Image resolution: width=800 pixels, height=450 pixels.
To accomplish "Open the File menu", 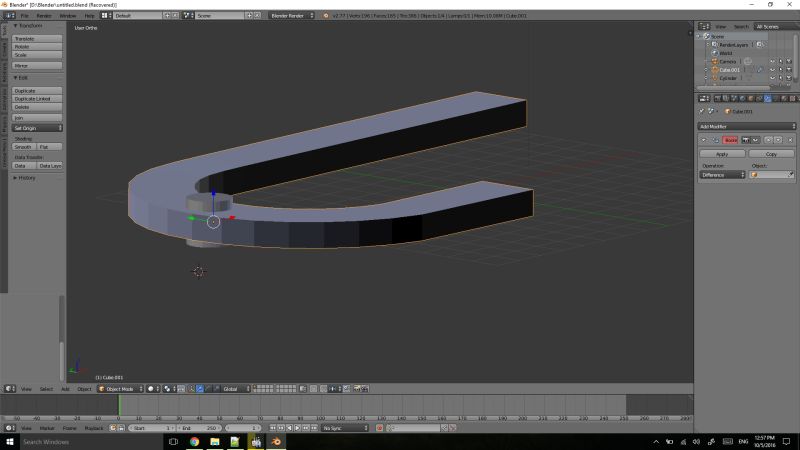I will (x=24, y=16).
